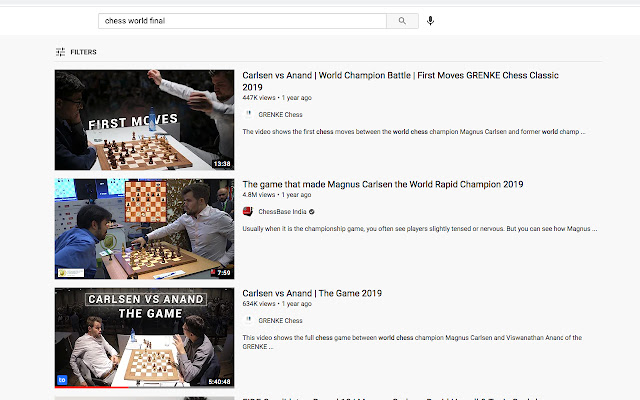Open 'The game that made Magnus Carlsen' title
The width and height of the screenshot is (640, 400).
[383, 185]
